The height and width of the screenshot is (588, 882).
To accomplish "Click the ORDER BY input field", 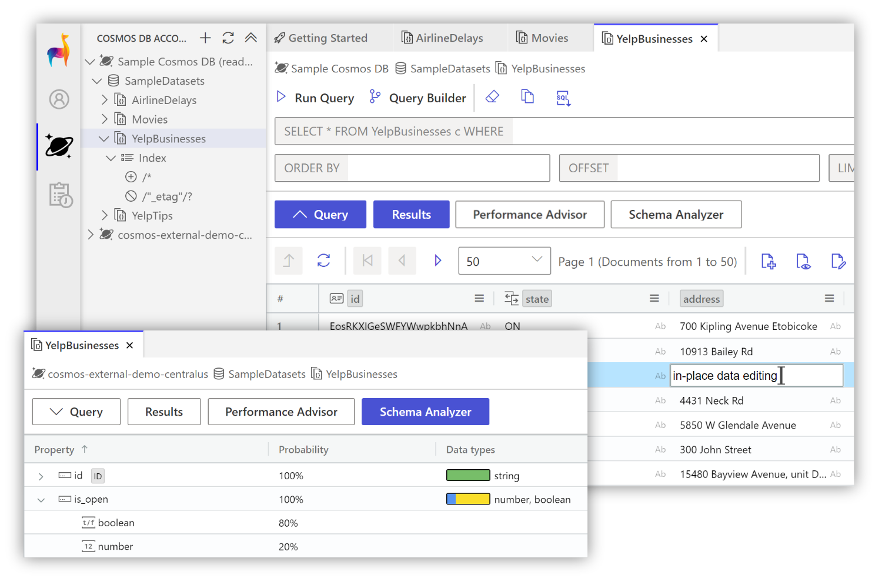I will point(448,168).
